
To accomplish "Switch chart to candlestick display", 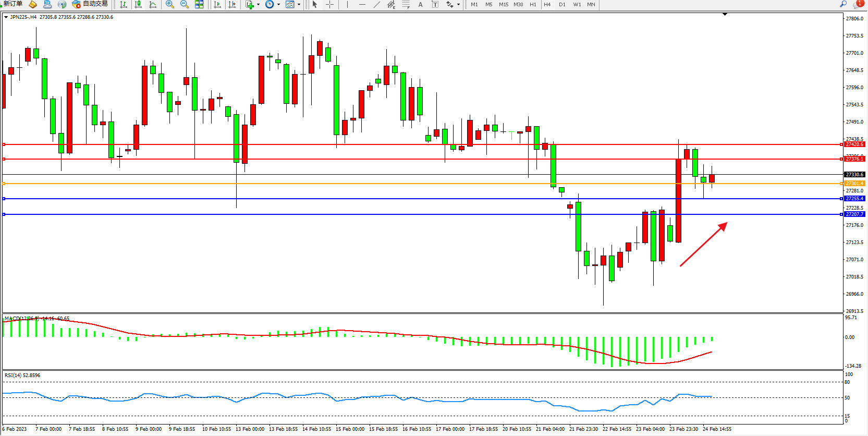I will [138, 5].
